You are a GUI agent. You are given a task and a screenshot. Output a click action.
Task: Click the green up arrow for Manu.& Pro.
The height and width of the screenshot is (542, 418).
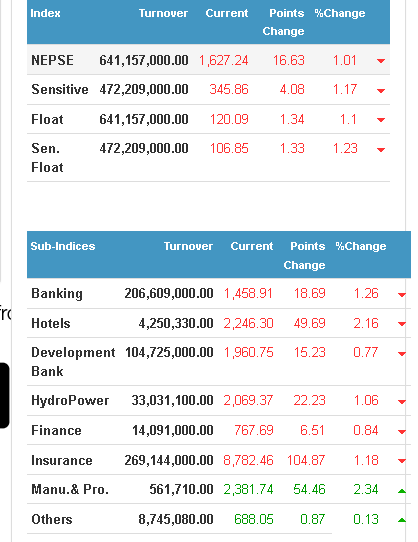click(401, 491)
